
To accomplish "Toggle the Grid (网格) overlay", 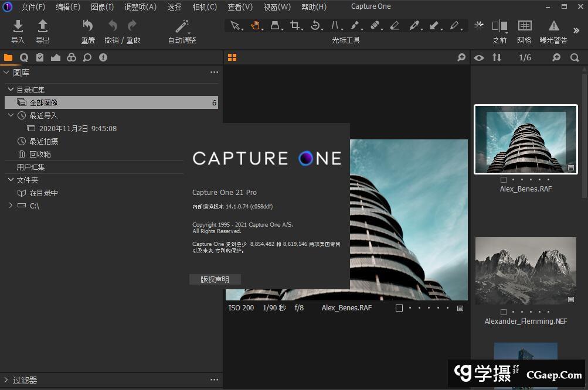I will click(x=525, y=26).
